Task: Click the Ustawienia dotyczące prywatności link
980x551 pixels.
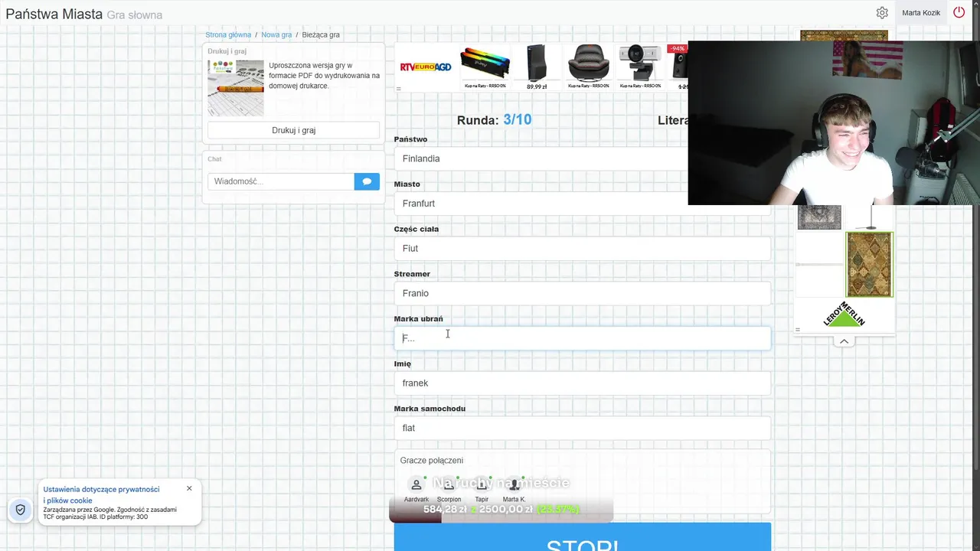Action: coord(101,494)
